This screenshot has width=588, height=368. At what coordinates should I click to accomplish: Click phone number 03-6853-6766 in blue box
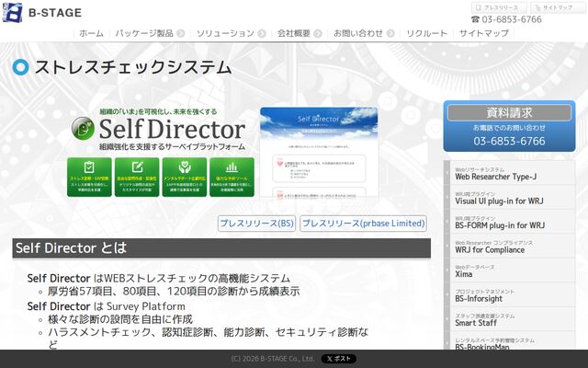pos(509,141)
